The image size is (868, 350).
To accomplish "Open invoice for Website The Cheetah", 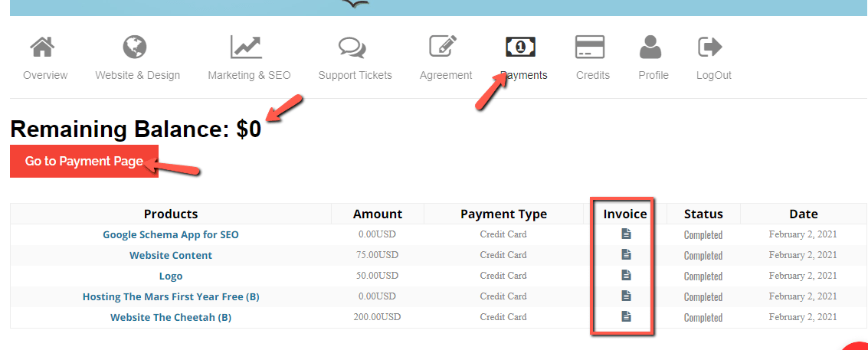I will [626, 316].
